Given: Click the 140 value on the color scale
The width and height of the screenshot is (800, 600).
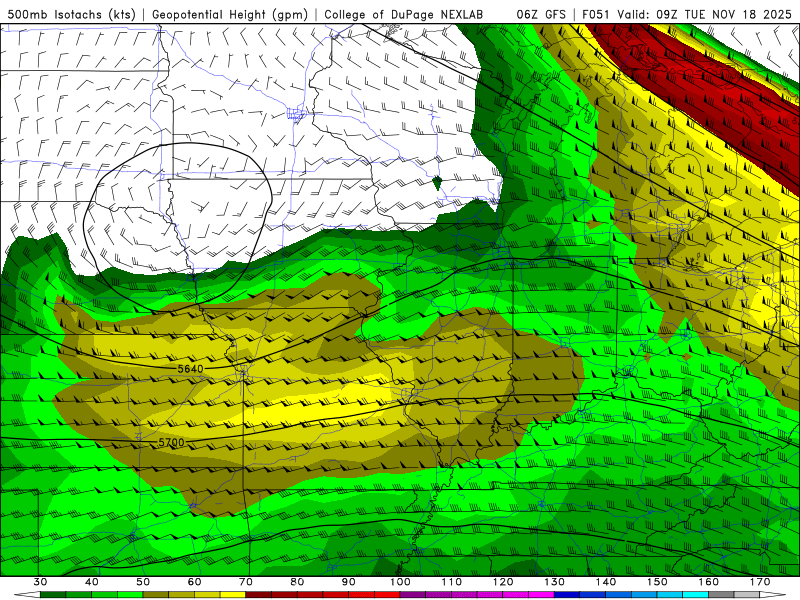Looking at the screenshot, I should [606, 582].
